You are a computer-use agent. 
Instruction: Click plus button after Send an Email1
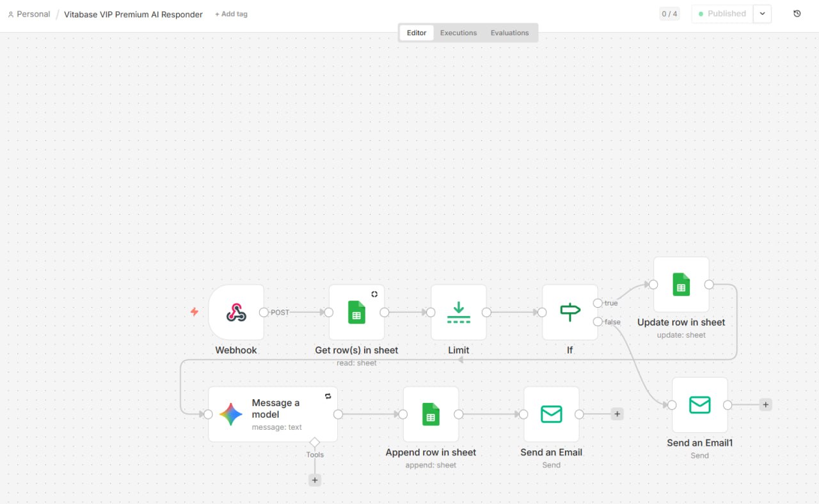coord(765,404)
